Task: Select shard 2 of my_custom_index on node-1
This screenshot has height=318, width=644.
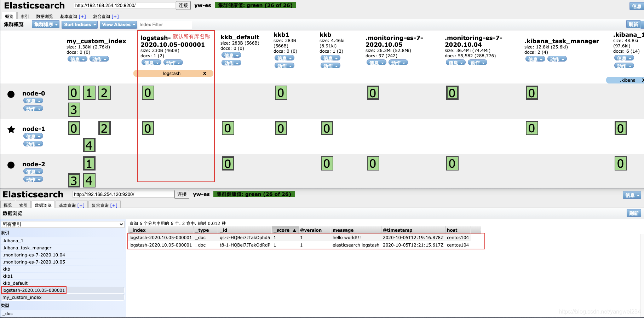Action: 104,128
